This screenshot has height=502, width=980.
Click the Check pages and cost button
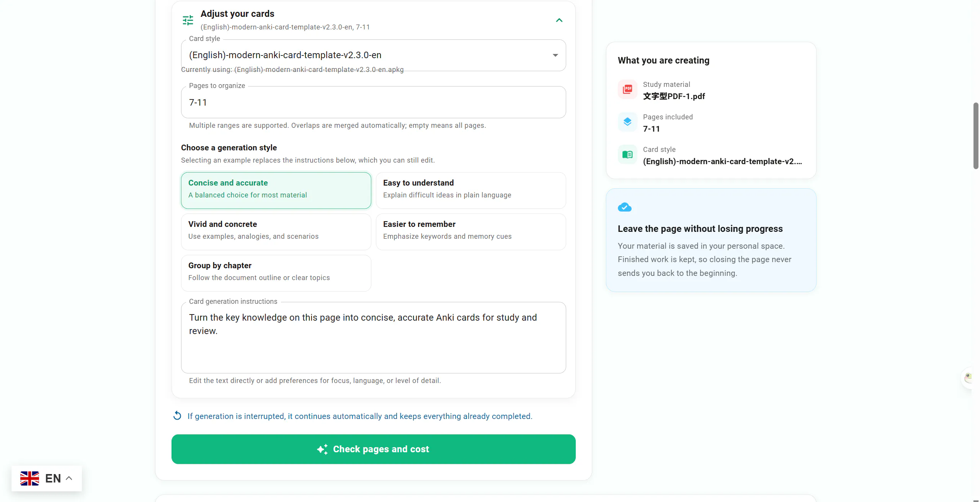click(374, 449)
